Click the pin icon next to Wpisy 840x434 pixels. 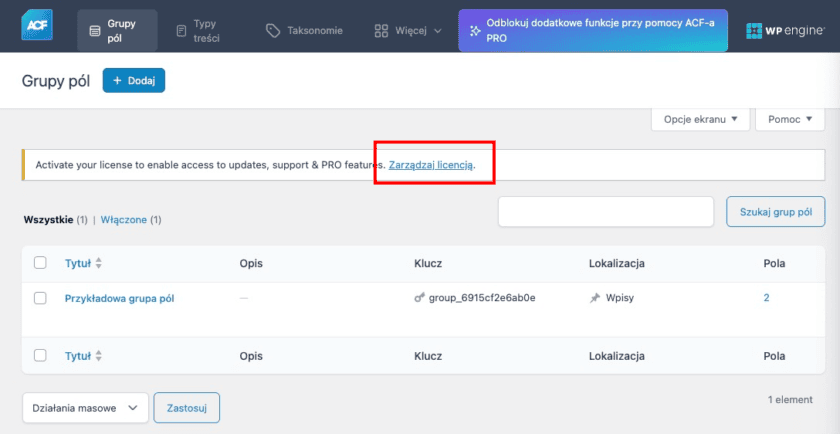[595, 298]
